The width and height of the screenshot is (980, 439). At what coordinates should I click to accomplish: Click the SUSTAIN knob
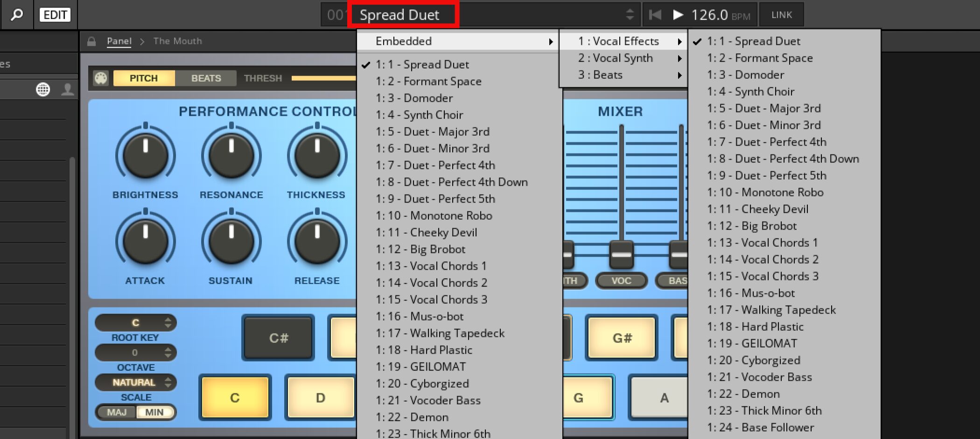click(x=231, y=242)
